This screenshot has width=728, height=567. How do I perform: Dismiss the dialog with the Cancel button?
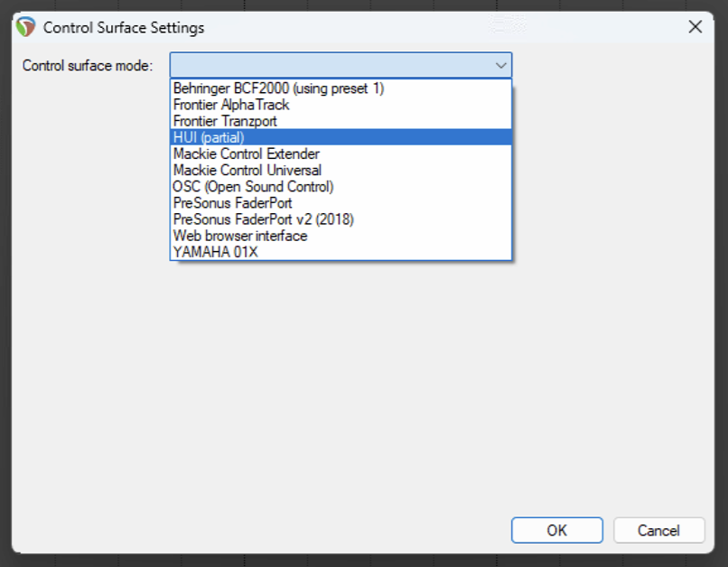658,530
